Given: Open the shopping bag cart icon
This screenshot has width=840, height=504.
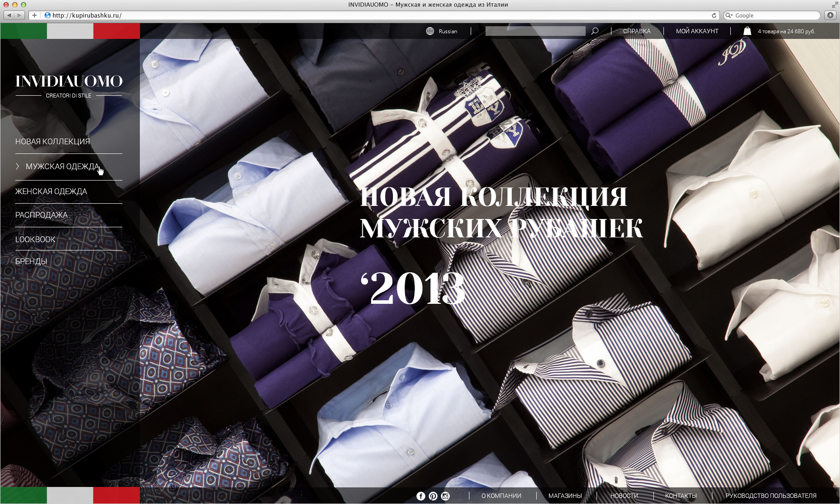Looking at the screenshot, I should pos(747,31).
